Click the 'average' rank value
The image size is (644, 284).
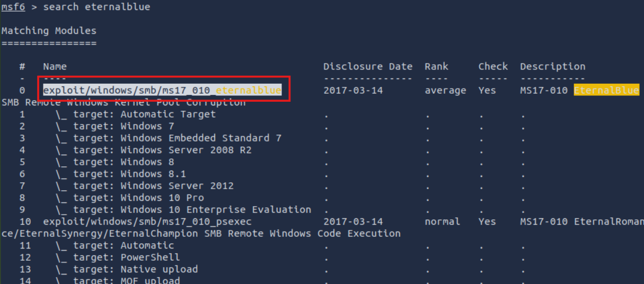[x=445, y=91]
